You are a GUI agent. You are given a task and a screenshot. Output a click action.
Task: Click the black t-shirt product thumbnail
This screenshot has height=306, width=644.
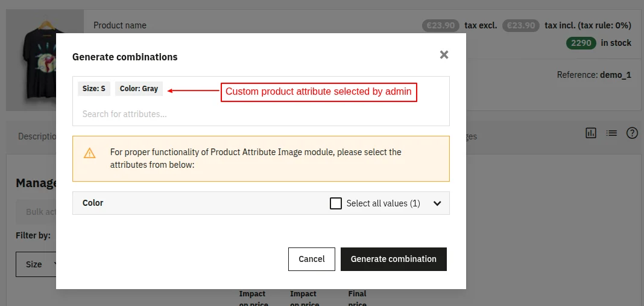tap(45, 60)
